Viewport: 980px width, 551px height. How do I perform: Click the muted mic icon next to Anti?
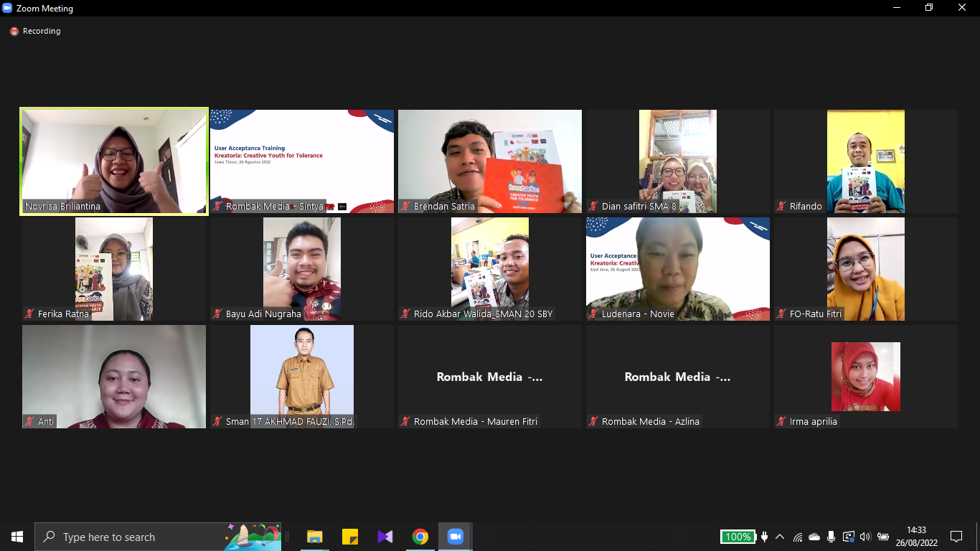(x=30, y=422)
